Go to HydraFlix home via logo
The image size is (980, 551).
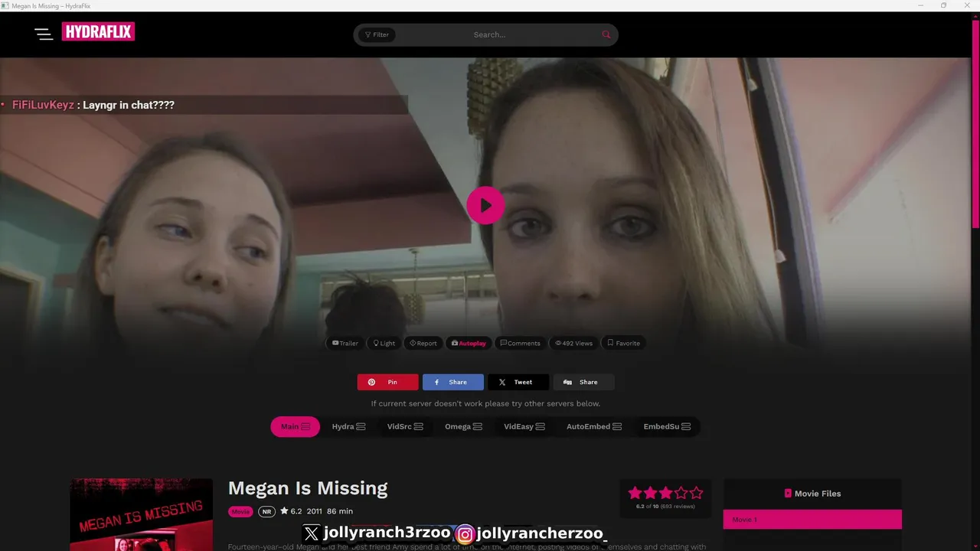98,31
